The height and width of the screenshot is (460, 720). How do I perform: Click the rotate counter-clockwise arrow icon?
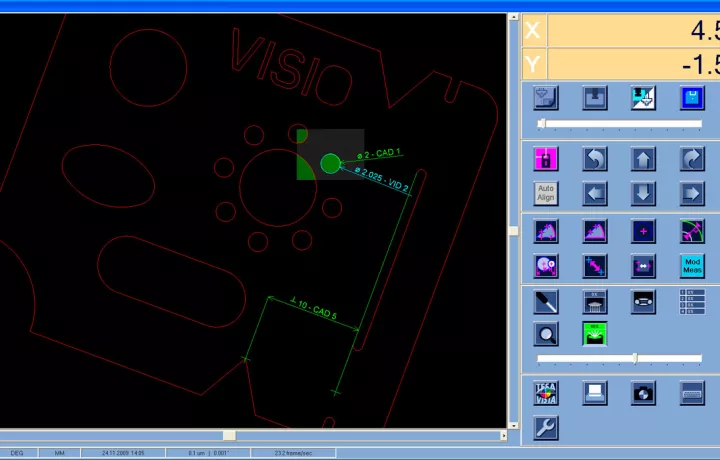click(x=595, y=159)
